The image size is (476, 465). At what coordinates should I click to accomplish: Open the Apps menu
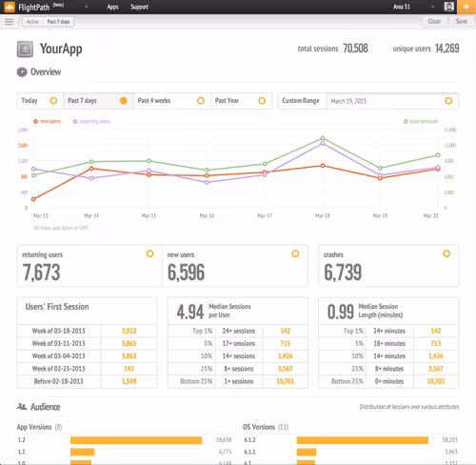(x=112, y=7)
